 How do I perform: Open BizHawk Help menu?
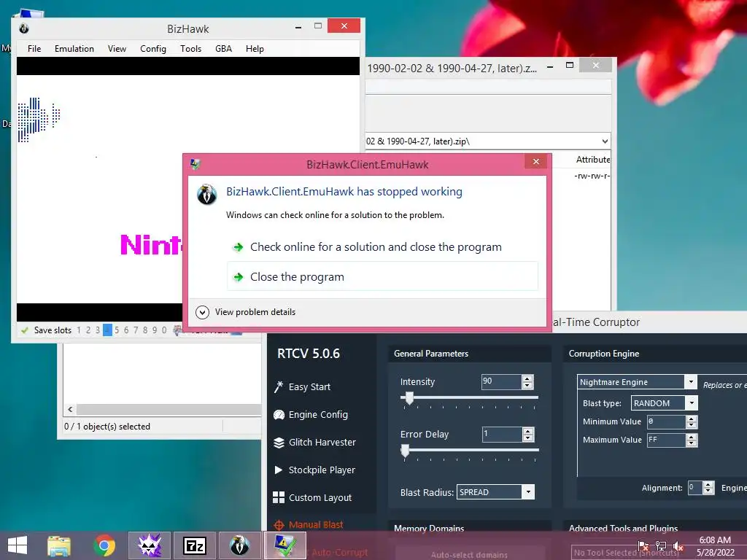click(255, 49)
